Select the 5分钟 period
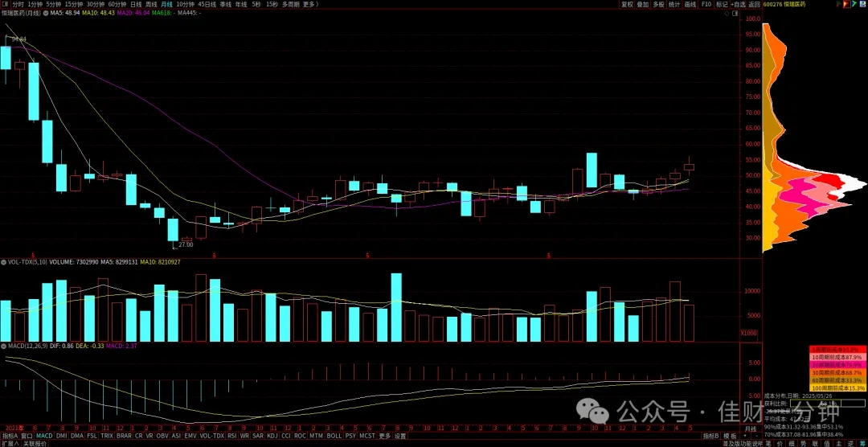Viewport: 868px width, 447px height. tap(54, 4)
